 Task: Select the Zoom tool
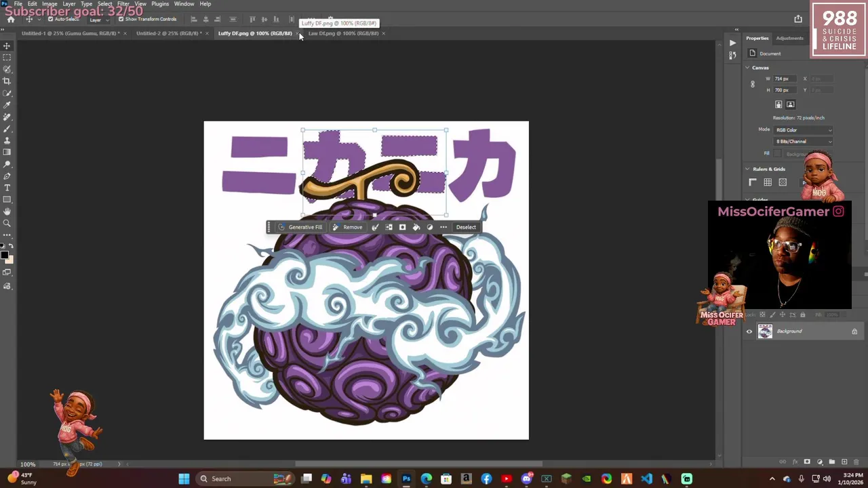point(7,223)
